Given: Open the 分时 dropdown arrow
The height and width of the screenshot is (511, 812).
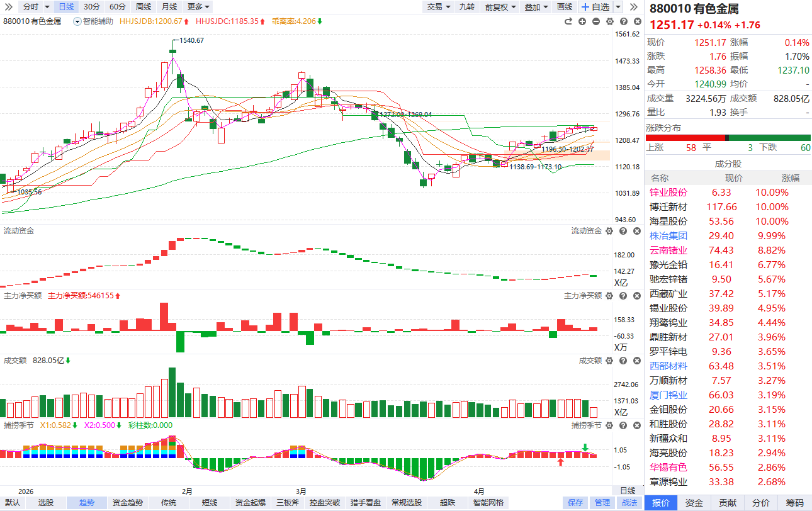Looking at the screenshot, I should pos(47,7).
